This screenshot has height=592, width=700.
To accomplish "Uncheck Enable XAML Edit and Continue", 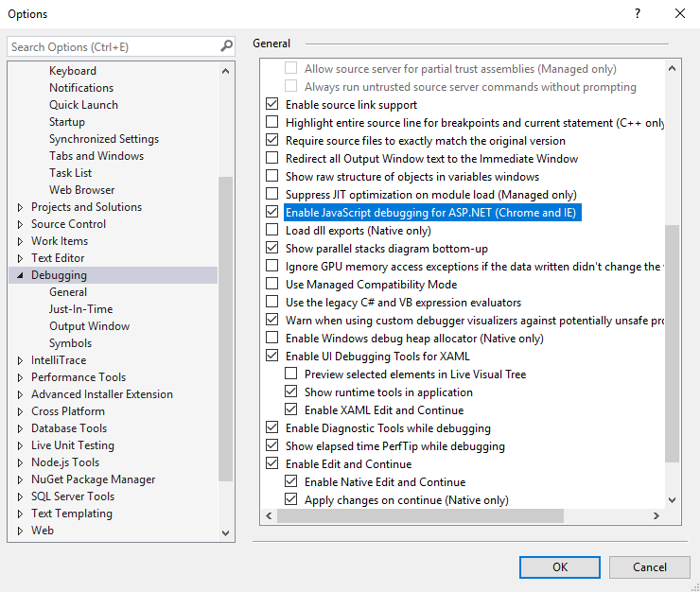I will point(291,409).
